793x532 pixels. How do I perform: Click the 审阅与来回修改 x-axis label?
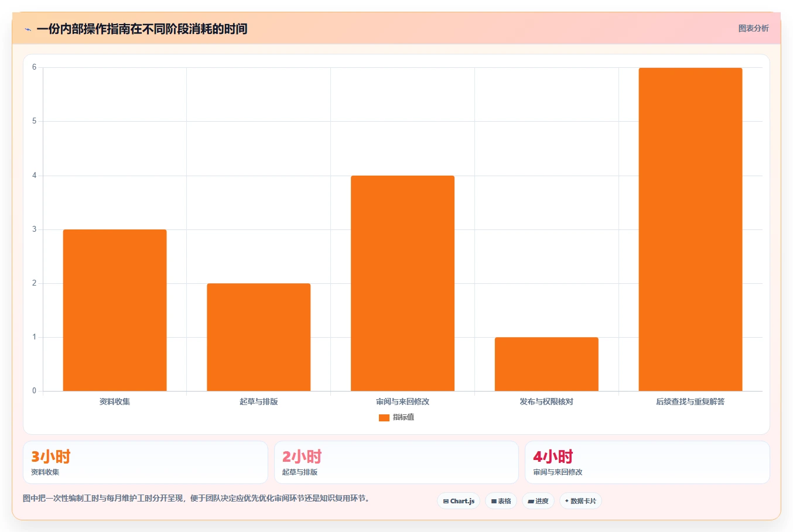(x=402, y=401)
